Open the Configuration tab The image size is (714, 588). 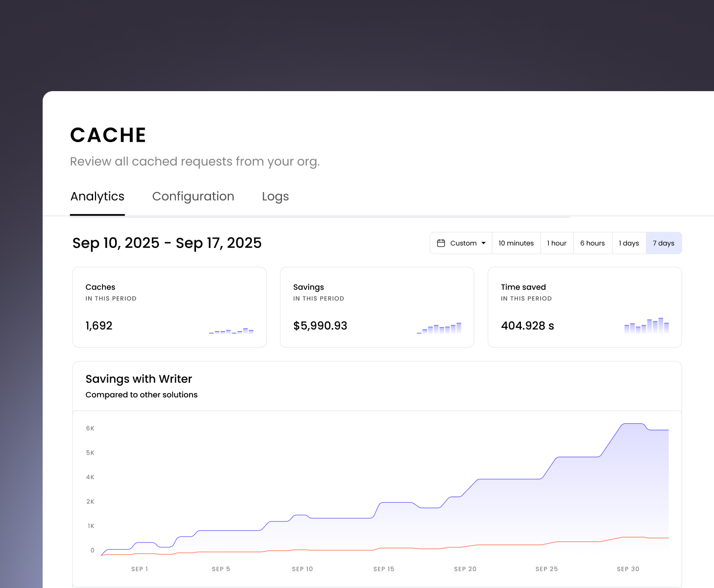pyautogui.click(x=193, y=196)
